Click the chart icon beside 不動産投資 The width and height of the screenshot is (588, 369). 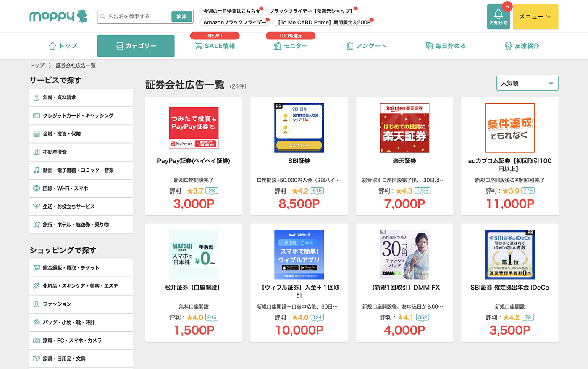click(x=37, y=152)
